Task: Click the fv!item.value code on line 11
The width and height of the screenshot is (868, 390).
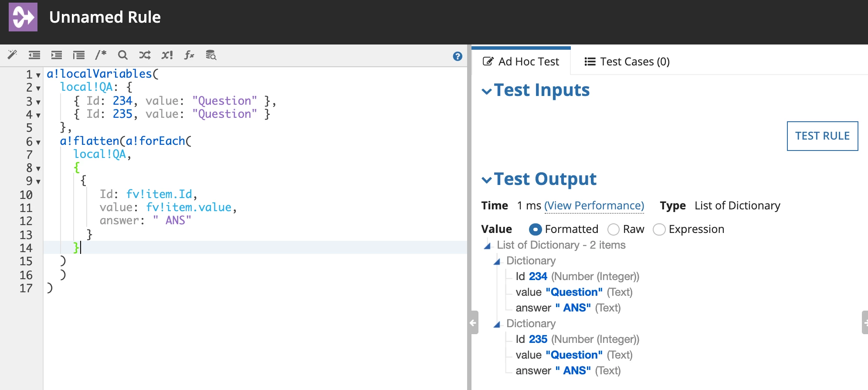Action: click(x=189, y=207)
